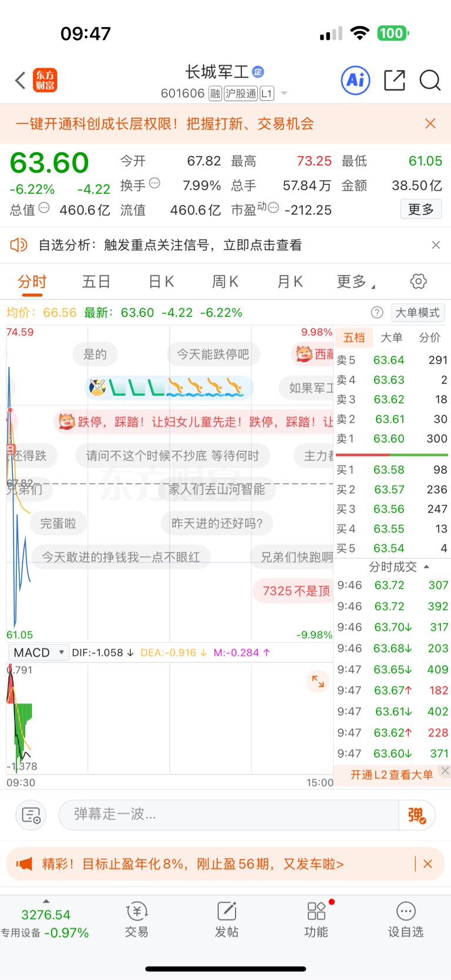This screenshot has height=980, width=451.
Task: Tap the 7325不是顶 bullet comment
Action: 294,591
